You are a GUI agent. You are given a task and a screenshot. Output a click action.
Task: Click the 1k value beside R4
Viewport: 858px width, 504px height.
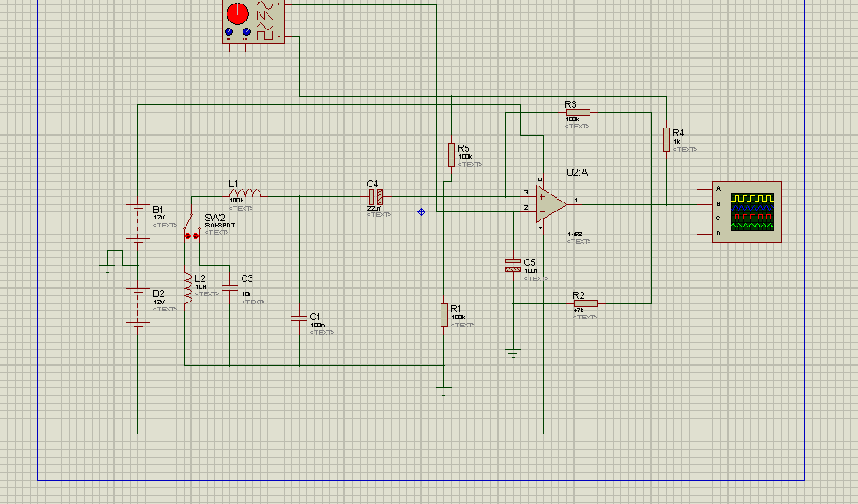[677, 142]
